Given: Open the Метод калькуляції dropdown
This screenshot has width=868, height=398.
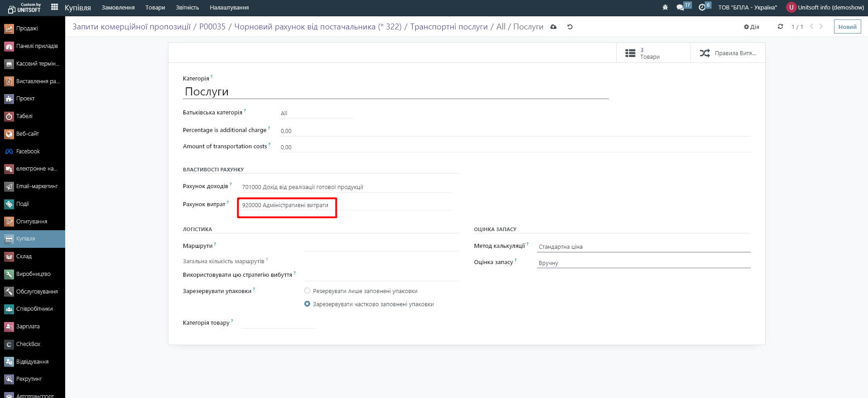Looking at the screenshot, I should (643, 247).
